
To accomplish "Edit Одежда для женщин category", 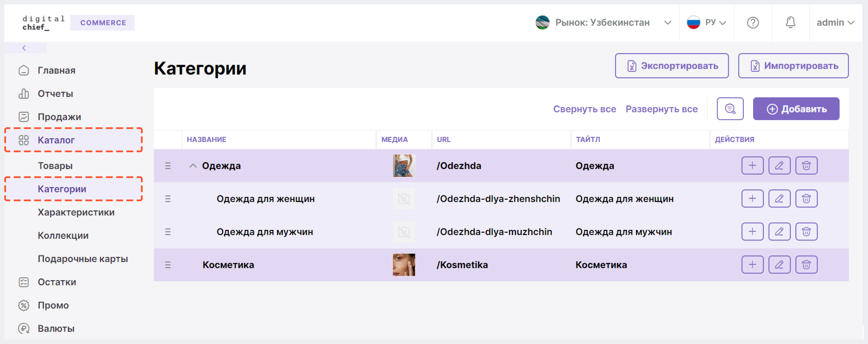I will 779,199.
